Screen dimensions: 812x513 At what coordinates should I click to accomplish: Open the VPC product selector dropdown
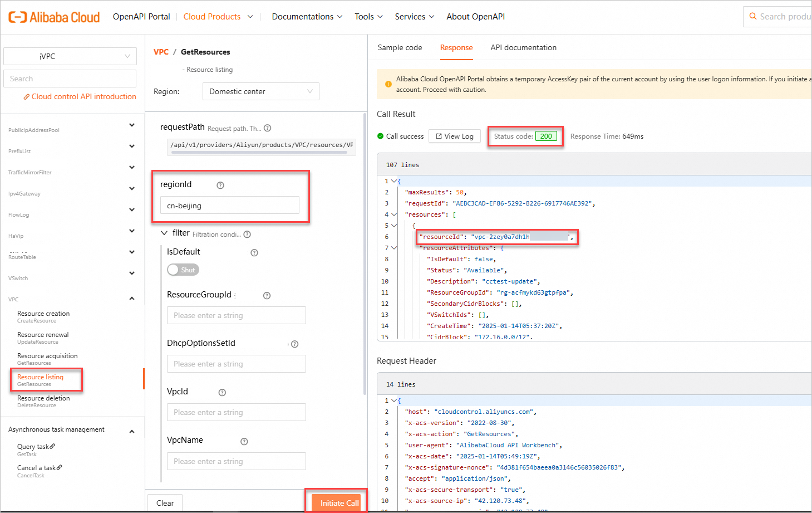pos(70,56)
